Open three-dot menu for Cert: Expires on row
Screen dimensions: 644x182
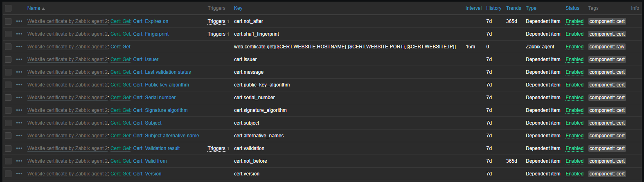[x=19, y=21]
